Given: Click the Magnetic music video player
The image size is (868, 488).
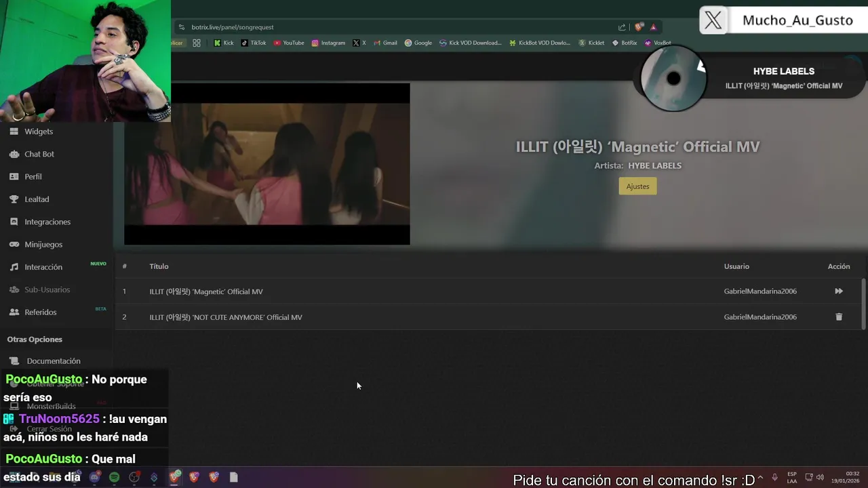Looking at the screenshot, I should tap(267, 163).
